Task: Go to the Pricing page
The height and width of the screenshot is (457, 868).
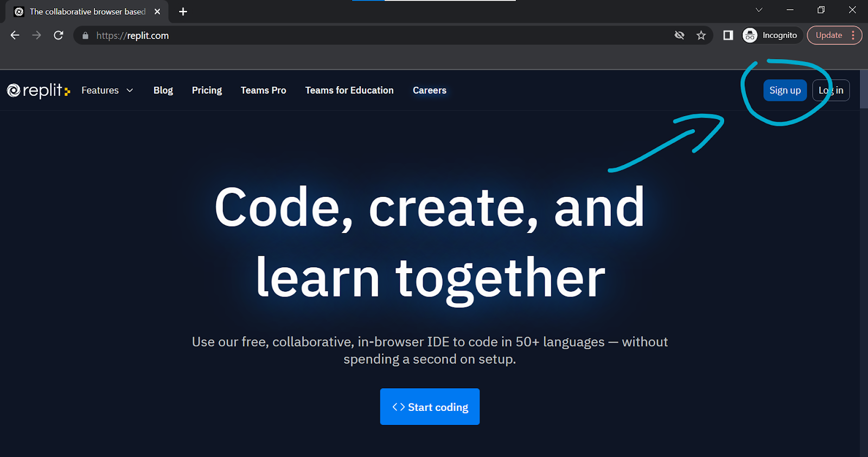Action: tap(207, 91)
